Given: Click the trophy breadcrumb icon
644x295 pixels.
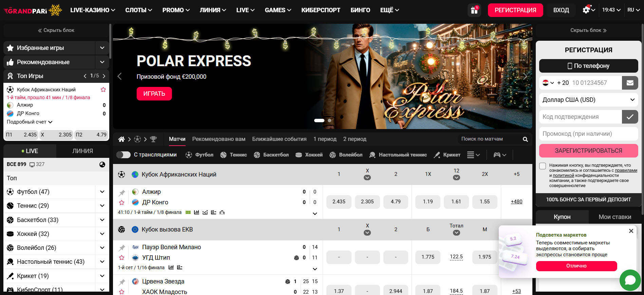Looking at the screenshot, I should (153, 139).
